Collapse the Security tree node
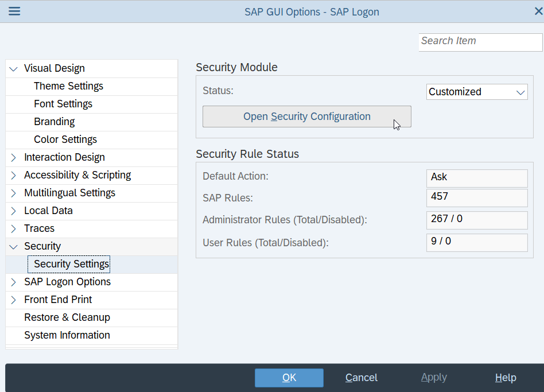Image resolution: width=544 pixels, height=392 pixels. [14, 247]
